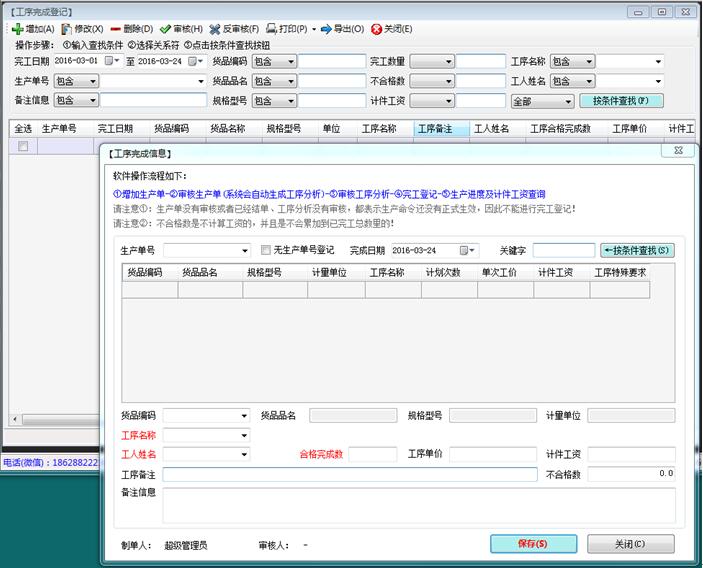This screenshot has width=703, height=568.
Task: Click the red 关闭(E) toolbar icon
Action: tap(376, 29)
